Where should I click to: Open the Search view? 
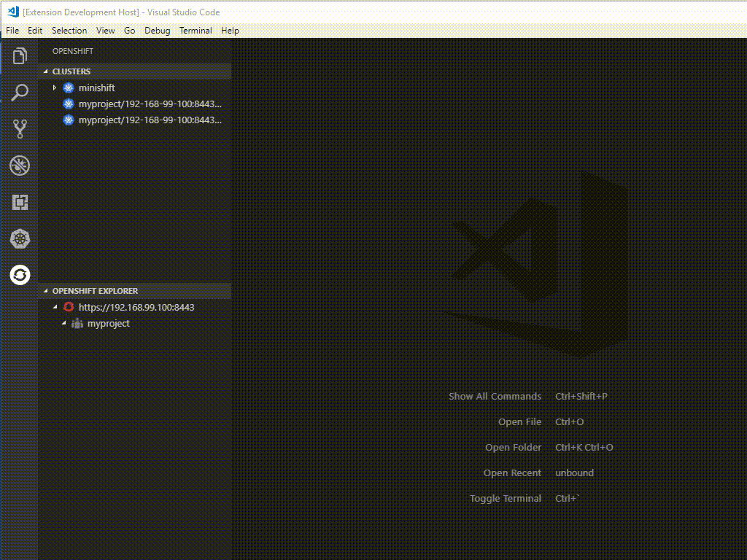click(x=19, y=93)
